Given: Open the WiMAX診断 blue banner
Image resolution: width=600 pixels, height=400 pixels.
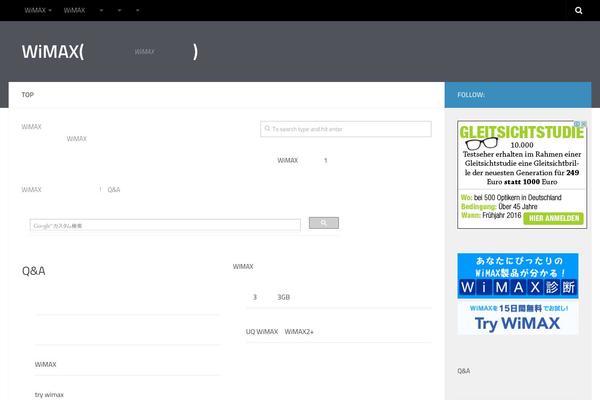Looking at the screenshot, I should tap(518, 276).
